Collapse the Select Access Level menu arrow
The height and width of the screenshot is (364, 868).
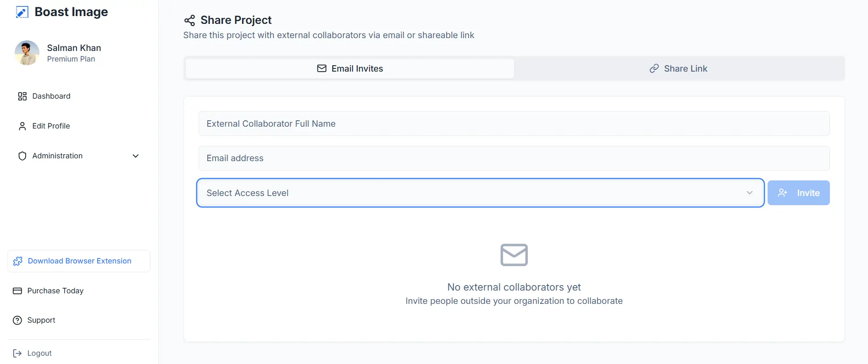(x=750, y=193)
